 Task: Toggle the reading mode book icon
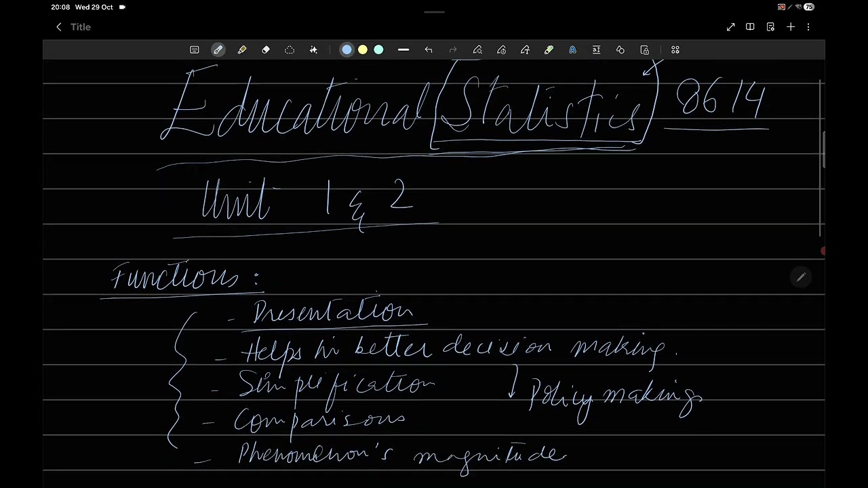coord(750,27)
